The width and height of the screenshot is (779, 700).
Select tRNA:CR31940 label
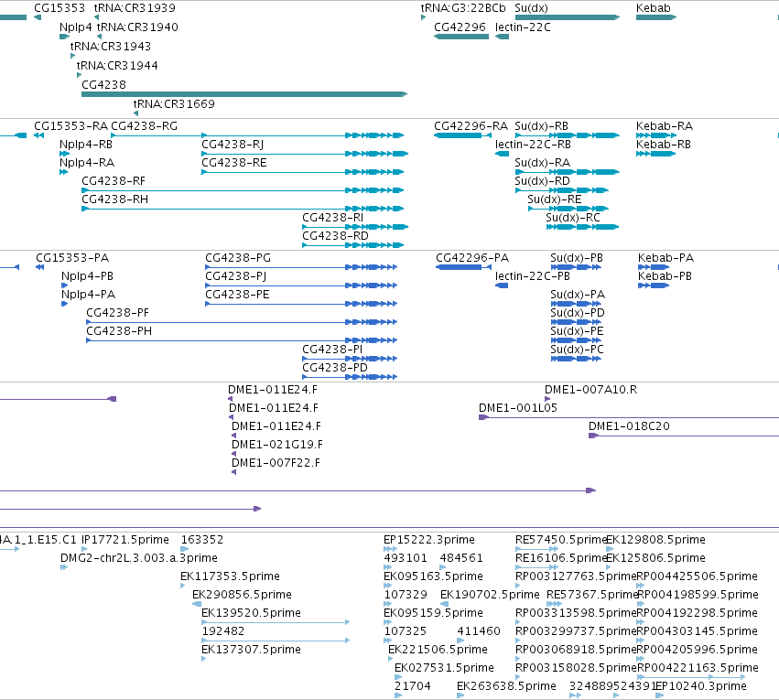[137, 27]
